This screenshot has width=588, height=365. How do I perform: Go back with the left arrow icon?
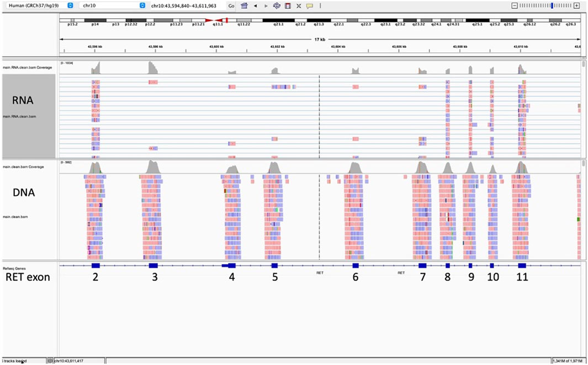[255, 6]
